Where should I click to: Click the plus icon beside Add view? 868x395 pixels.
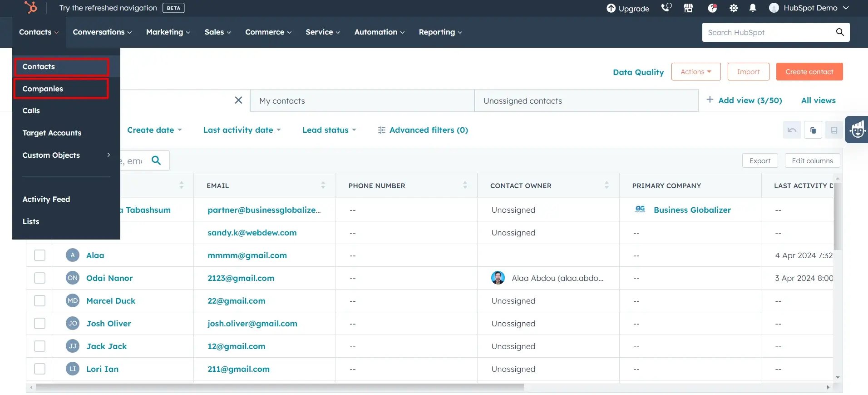pyautogui.click(x=710, y=100)
